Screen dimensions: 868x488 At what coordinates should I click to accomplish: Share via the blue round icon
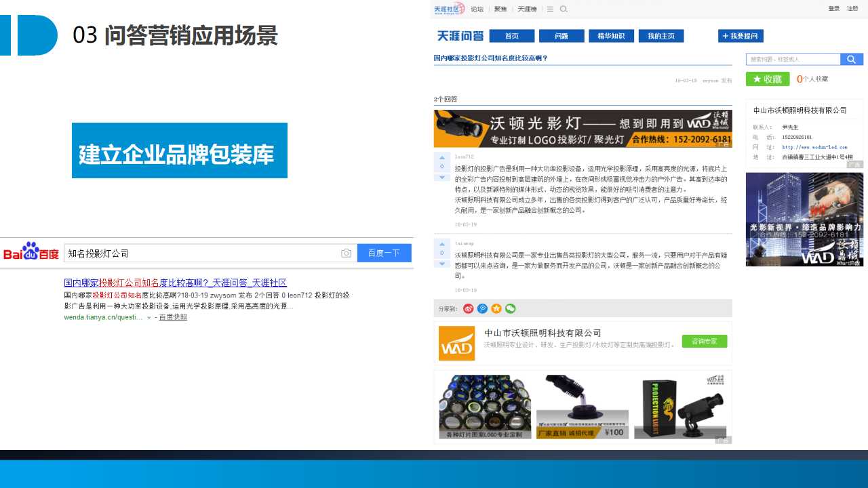[482, 308]
